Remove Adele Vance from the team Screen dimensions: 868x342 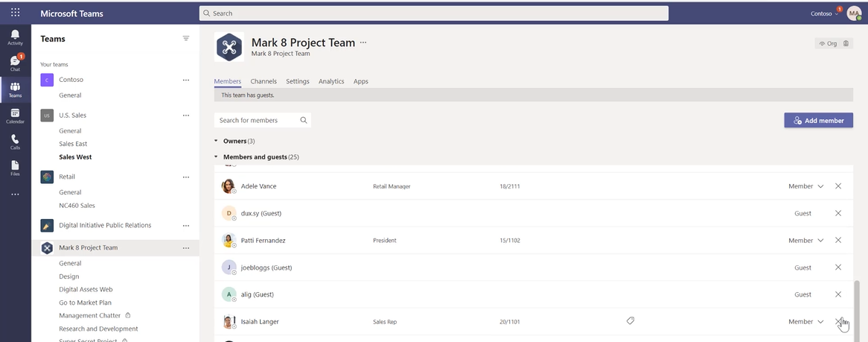coord(838,186)
